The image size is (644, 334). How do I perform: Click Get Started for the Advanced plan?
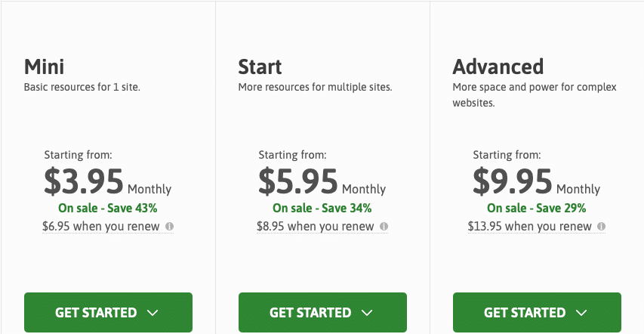[537, 312]
